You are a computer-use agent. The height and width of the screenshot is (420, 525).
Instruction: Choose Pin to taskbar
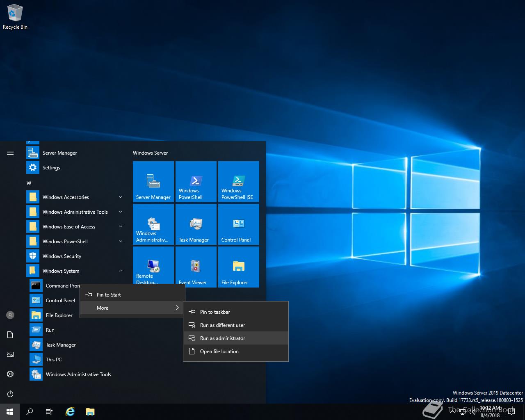pyautogui.click(x=236, y=312)
